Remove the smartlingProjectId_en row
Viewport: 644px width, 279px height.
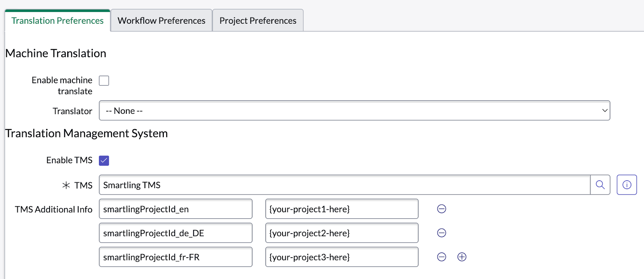pos(442,209)
